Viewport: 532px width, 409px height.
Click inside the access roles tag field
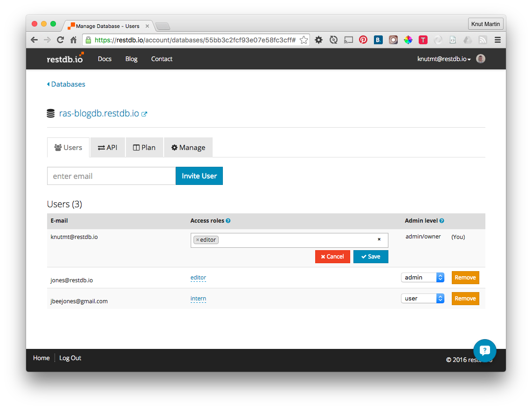click(290, 240)
